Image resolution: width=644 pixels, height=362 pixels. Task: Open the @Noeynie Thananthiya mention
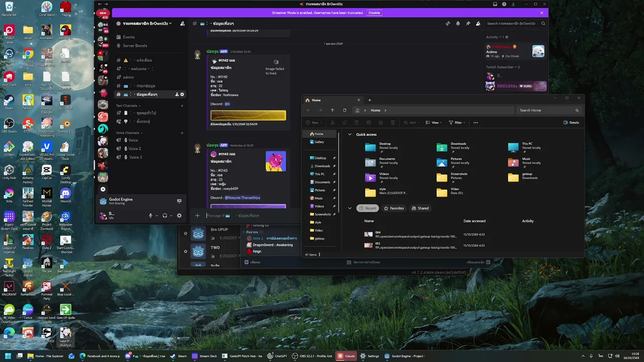click(242, 198)
